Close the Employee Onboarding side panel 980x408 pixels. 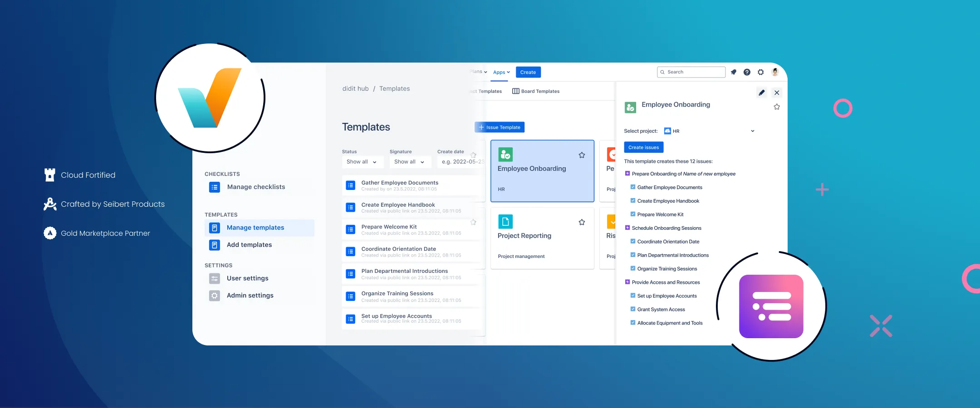(777, 92)
